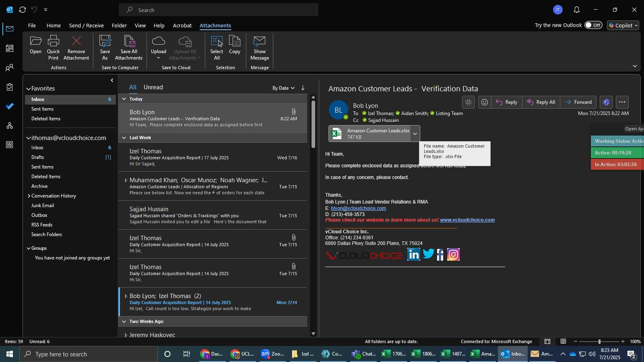Open attachment dropdown arrow for Amazon Customer Leads.xlsx
644x362 pixels.
tap(415, 134)
